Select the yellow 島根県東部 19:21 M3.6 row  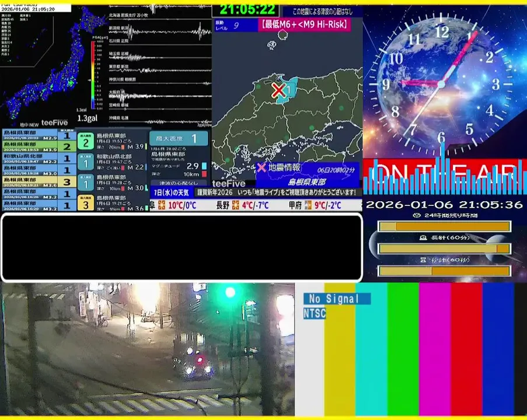39,182
